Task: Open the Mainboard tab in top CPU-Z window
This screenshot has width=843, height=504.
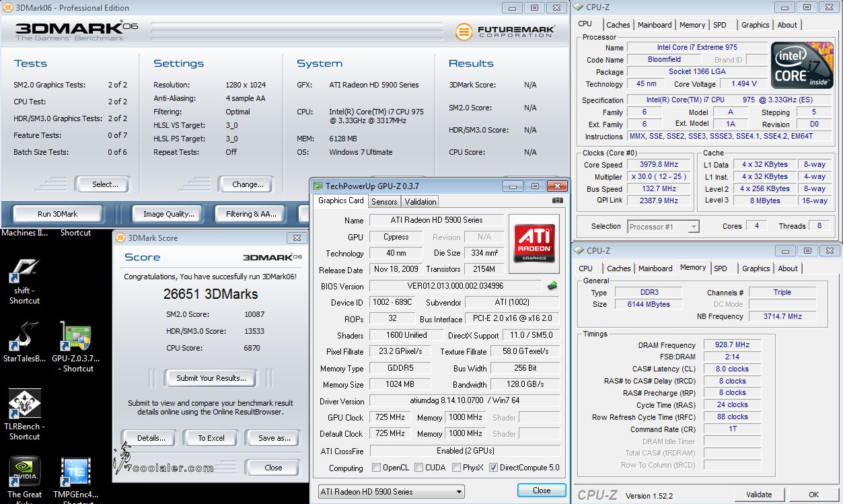Action: click(654, 25)
